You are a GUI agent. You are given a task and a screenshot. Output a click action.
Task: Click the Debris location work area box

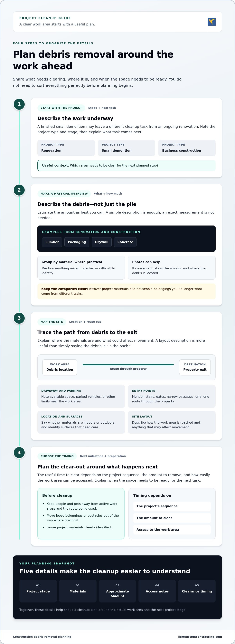pyautogui.click(x=60, y=367)
